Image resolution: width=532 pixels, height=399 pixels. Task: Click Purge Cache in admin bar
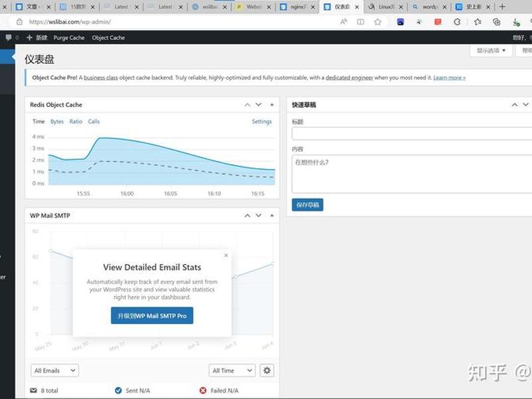pos(69,38)
